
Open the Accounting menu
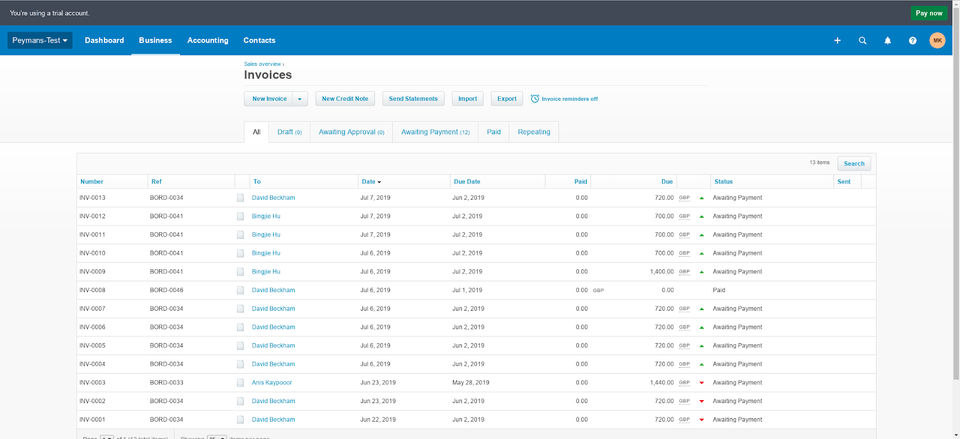pos(208,40)
